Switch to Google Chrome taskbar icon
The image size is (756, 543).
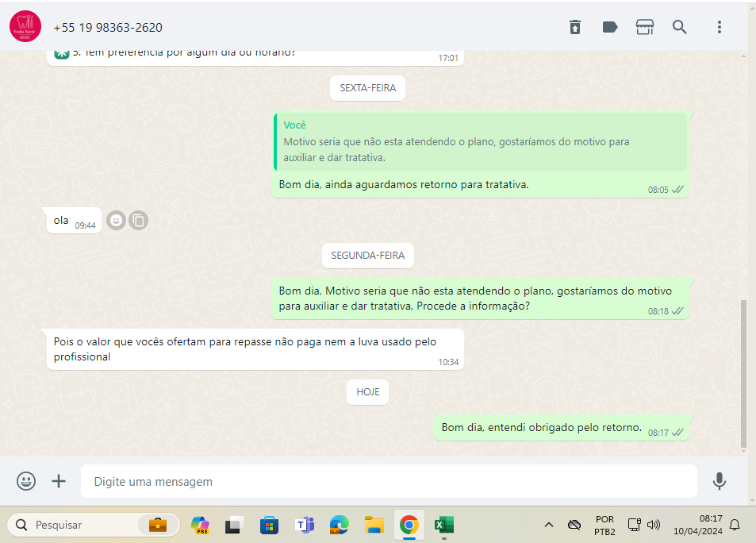pyautogui.click(x=409, y=525)
